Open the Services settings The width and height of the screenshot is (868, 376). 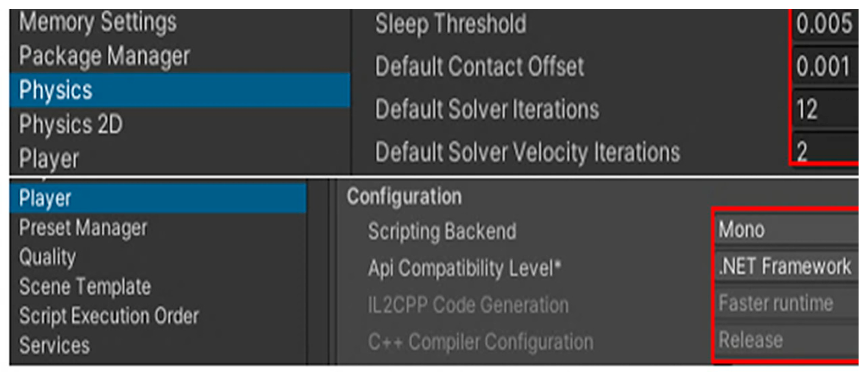coord(55,345)
